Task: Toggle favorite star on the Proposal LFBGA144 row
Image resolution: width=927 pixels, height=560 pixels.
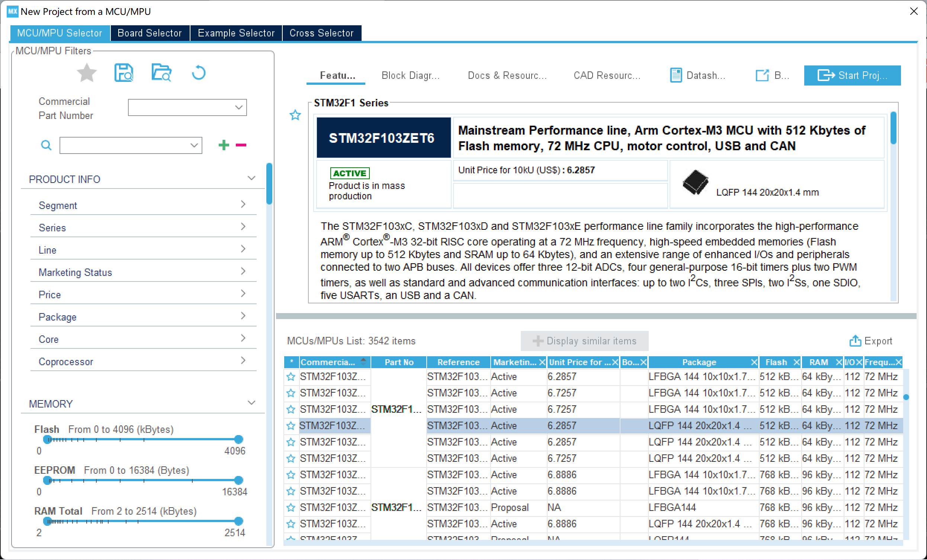Action: (291, 508)
